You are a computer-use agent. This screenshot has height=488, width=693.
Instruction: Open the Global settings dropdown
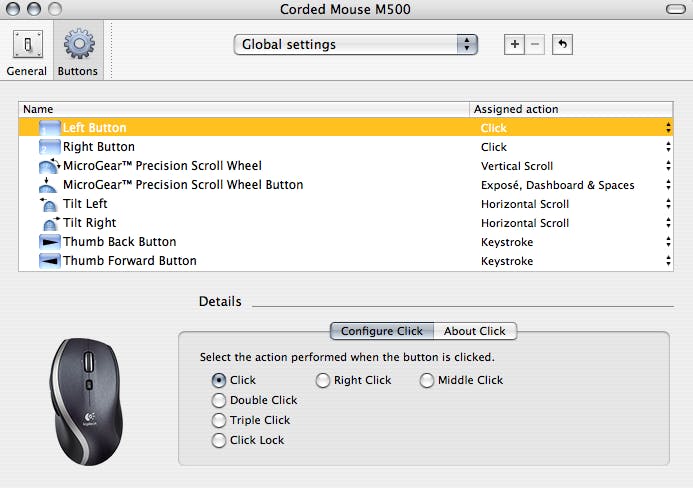click(x=355, y=45)
